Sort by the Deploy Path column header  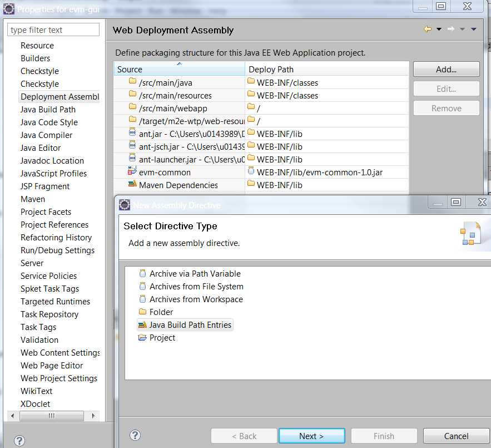[x=327, y=69]
